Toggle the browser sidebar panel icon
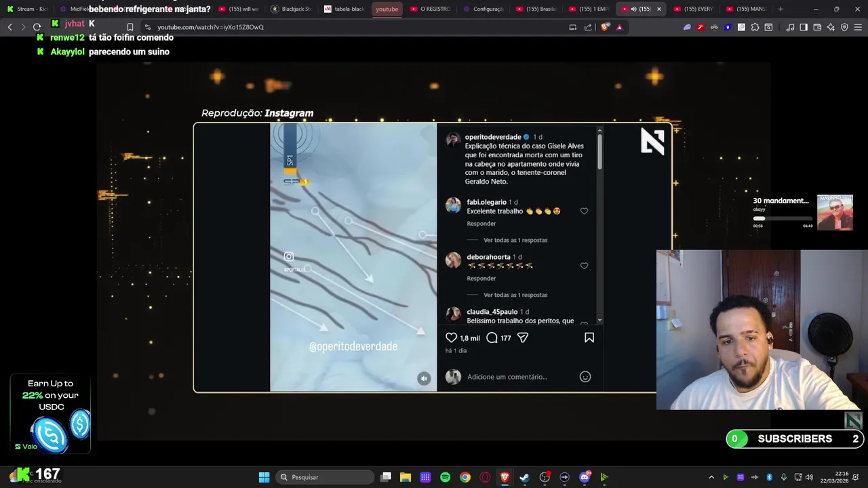Screen dimensions: 868x488 tap(804, 27)
